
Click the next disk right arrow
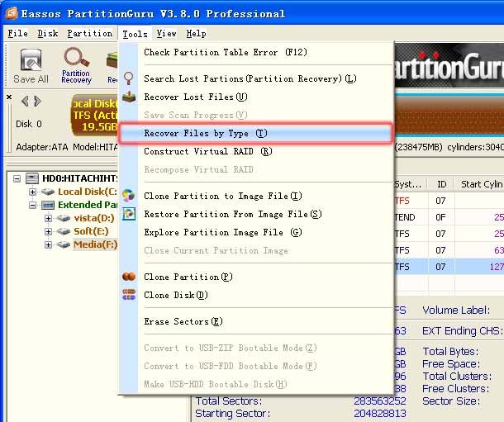tap(37, 101)
